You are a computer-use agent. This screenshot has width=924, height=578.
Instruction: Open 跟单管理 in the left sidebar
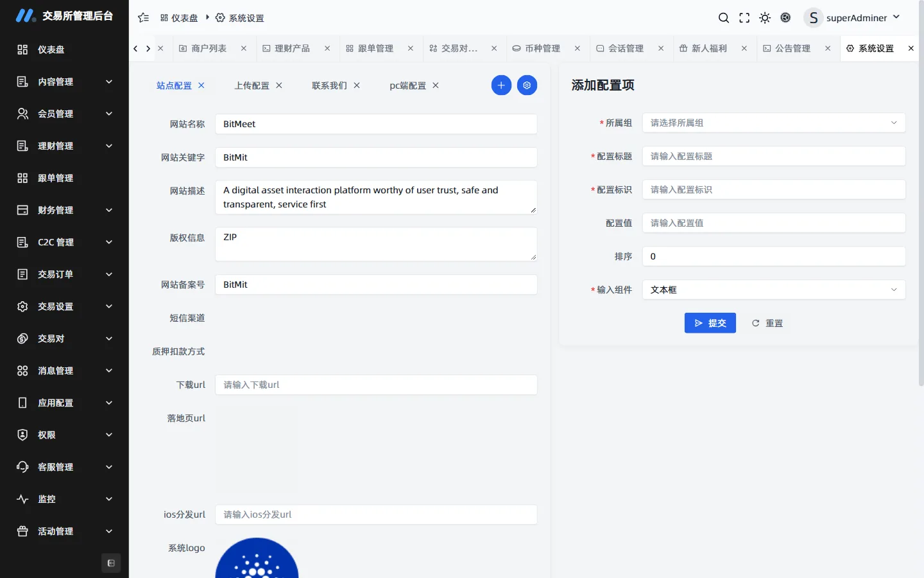coord(64,178)
